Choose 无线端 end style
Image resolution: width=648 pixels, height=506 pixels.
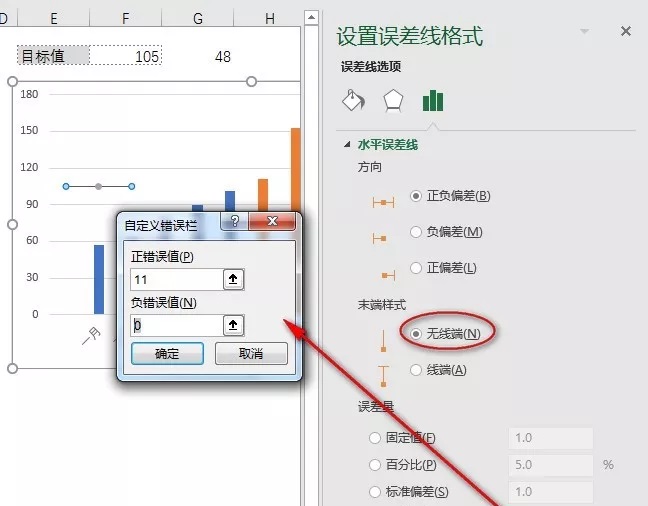[417, 333]
